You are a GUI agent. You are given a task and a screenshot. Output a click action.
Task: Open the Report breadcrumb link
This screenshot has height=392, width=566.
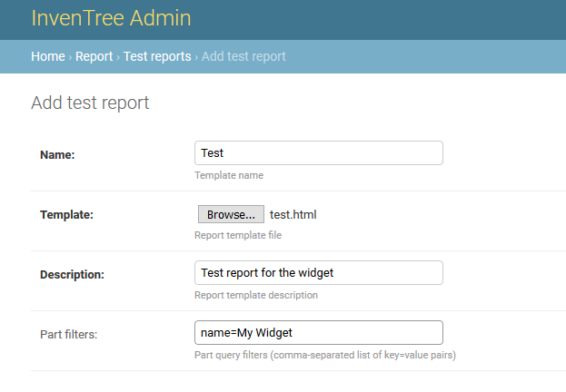(94, 56)
